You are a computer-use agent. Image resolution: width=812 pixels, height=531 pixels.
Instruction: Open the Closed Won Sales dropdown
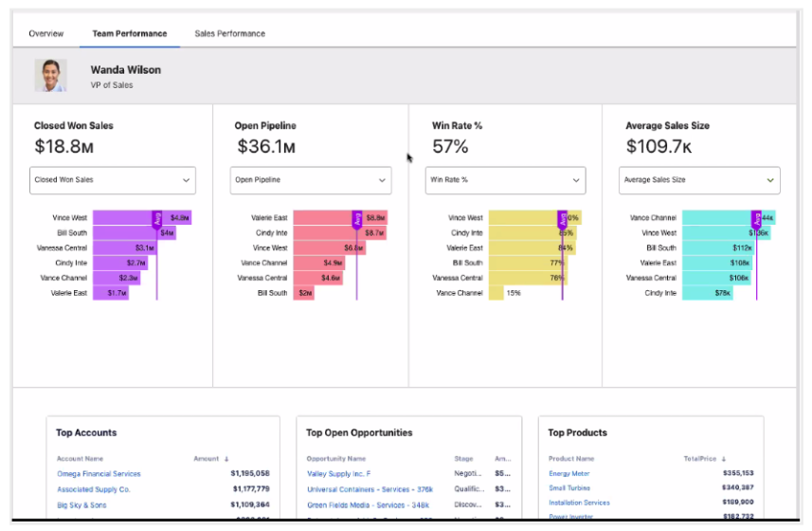pyautogui.click(x=113, y=180)
